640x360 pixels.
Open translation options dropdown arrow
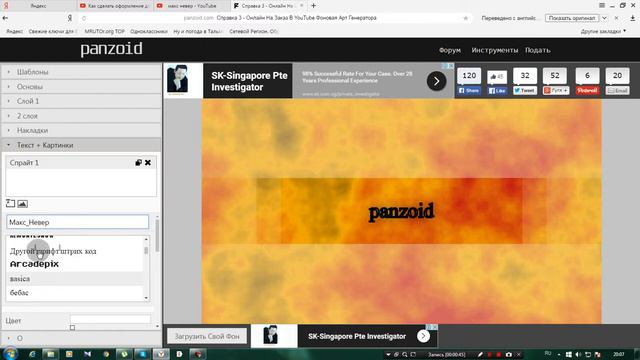604,18
